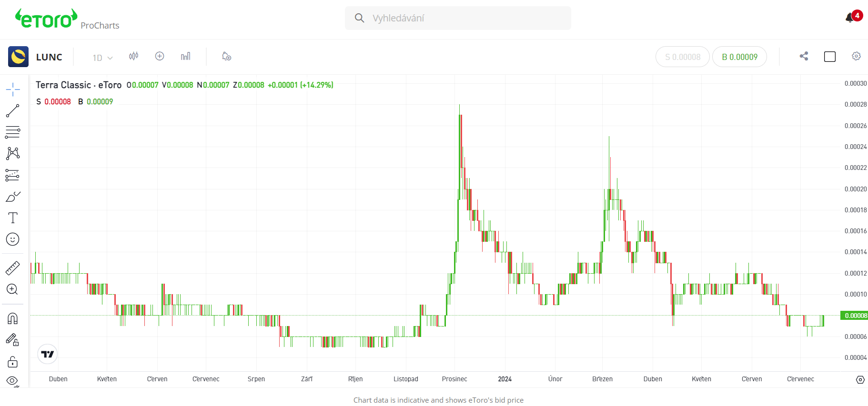This screenshot has width=868, height=406.
Task: Click the current price label 0.00008
Action: click(855, 316)
